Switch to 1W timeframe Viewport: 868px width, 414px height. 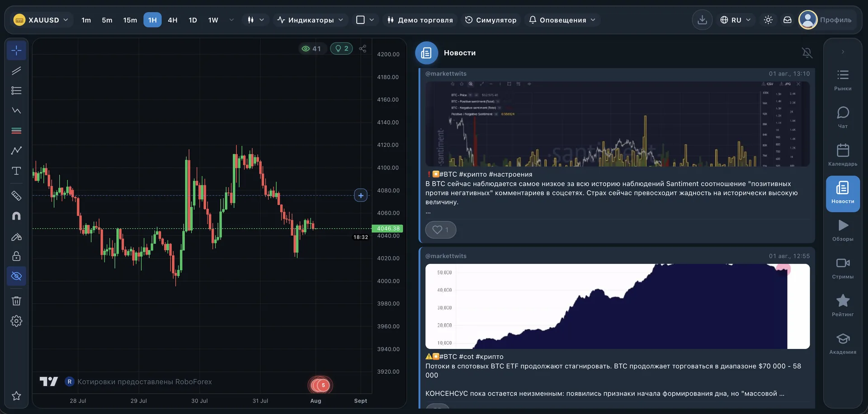[213, 20]
